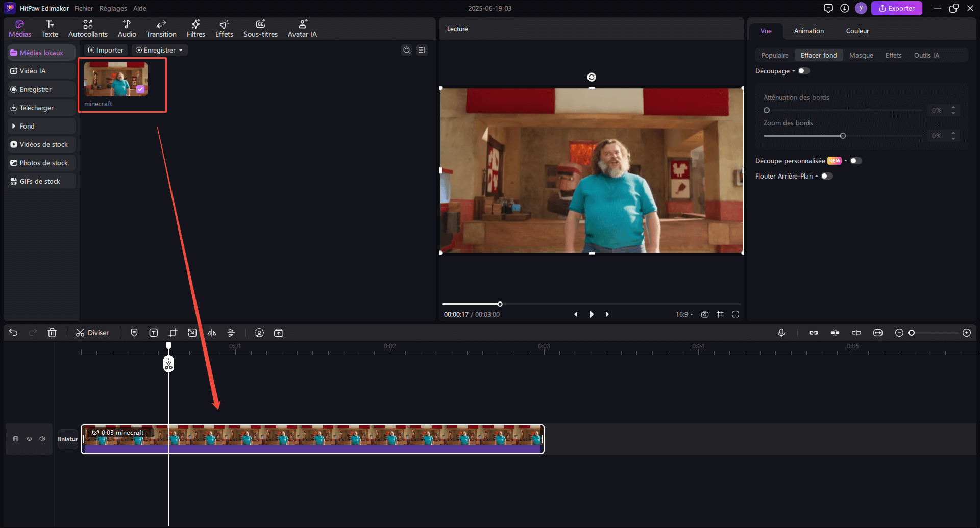Open the Audio tab
The height and width of the screenshot is (528, 980).
tap(127, 29)
